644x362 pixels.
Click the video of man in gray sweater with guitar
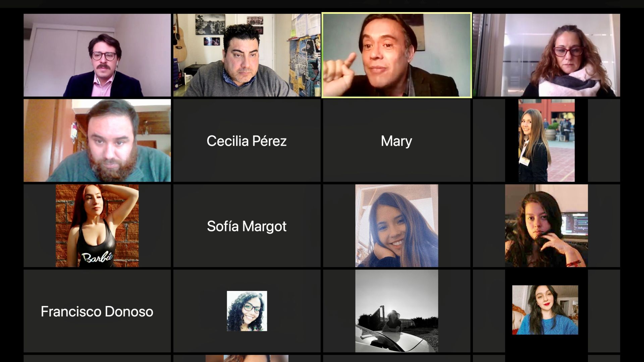(247, 55)
